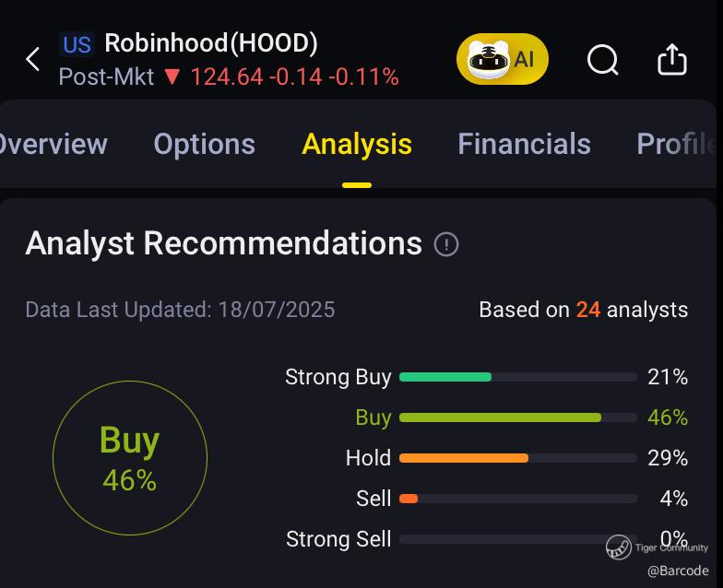723x588 pixels.
Task: Tap the red post-market down arrow
Action: (x=172, y=76)
